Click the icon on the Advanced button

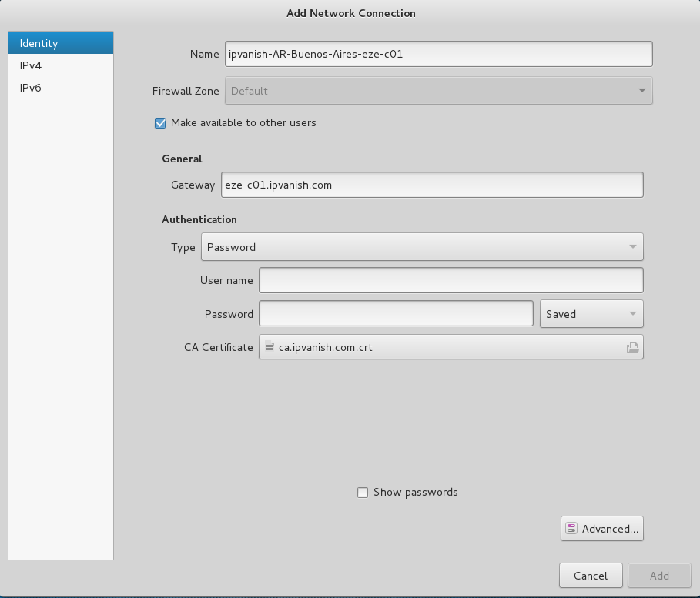(x=571, y=528)
